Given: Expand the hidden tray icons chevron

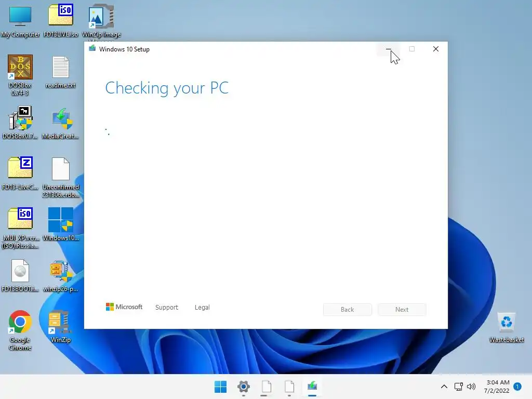Looking at the screenshot, I should click(x=444, y=387).
